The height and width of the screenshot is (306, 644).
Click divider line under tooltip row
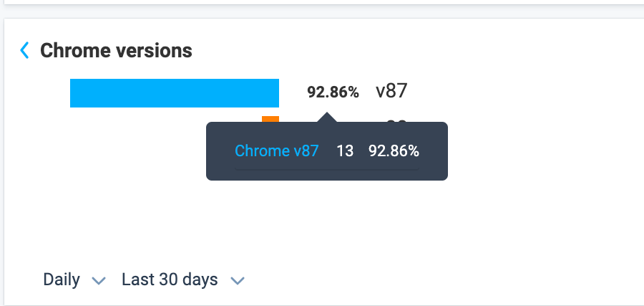(x=327, y=168)
